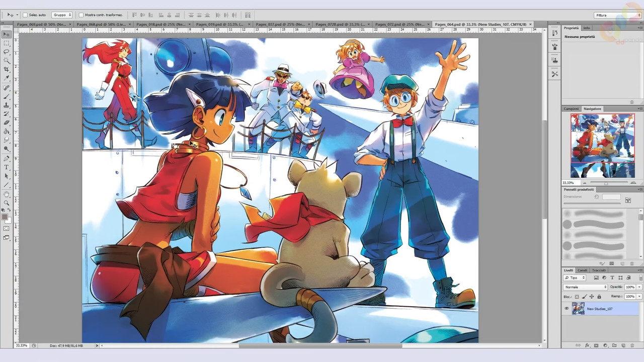Viewport: 644px width, 362px height.
Task: Click the create new layer button
Action: [x=623, y=345]
